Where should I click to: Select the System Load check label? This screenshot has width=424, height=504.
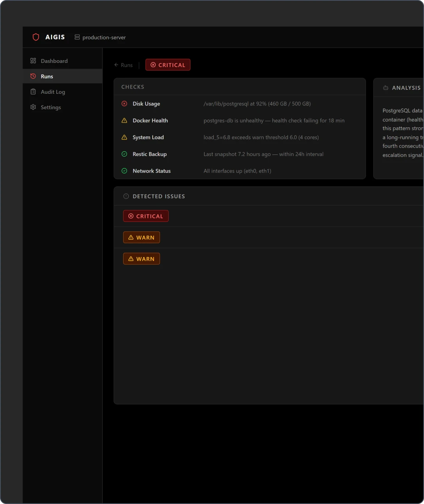148,137
